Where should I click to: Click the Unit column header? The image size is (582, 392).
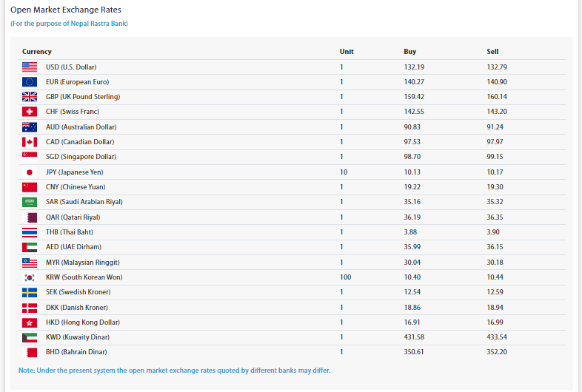(347, 52)
